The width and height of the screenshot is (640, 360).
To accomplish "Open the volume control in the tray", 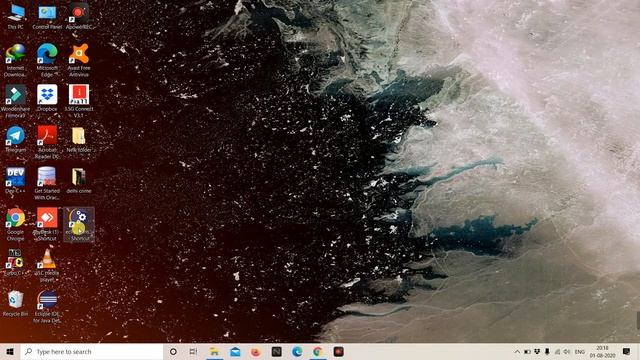I will tap(567, 351).
